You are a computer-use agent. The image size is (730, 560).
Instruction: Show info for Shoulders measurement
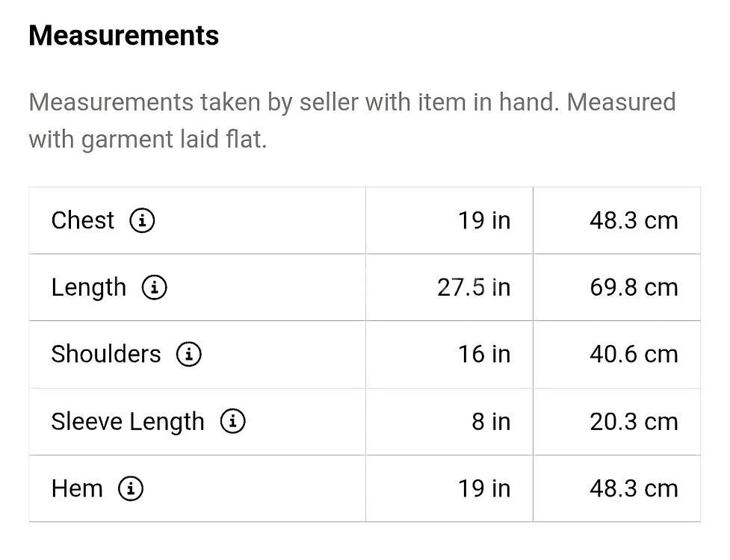pyautogui.click(x=188, y=354)
